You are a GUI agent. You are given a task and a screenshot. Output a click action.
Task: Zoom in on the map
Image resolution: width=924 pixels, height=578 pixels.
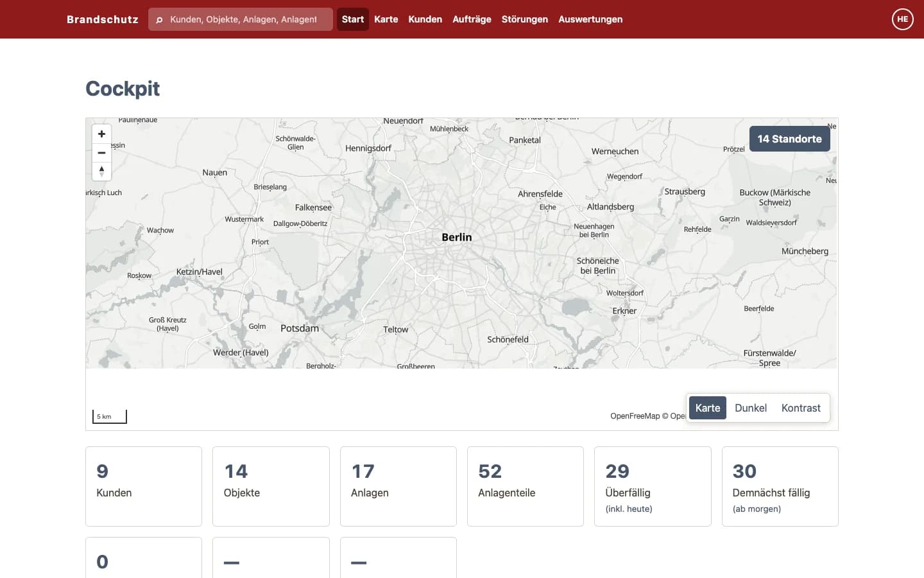pos(101,134)
